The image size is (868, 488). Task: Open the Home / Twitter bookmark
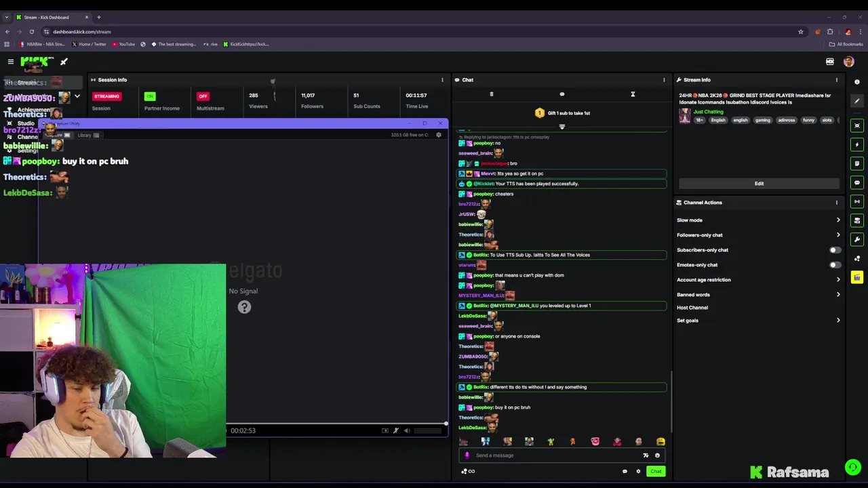pos(89,44)
